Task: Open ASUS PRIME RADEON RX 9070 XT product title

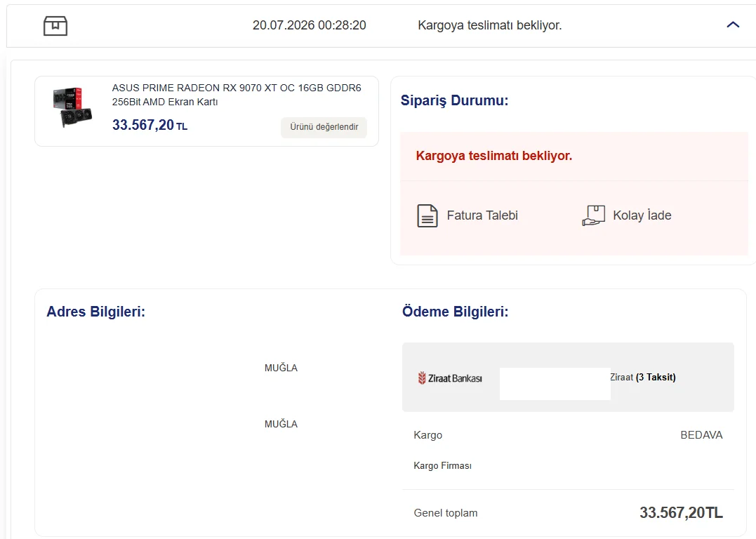Action: coord(237,95)
